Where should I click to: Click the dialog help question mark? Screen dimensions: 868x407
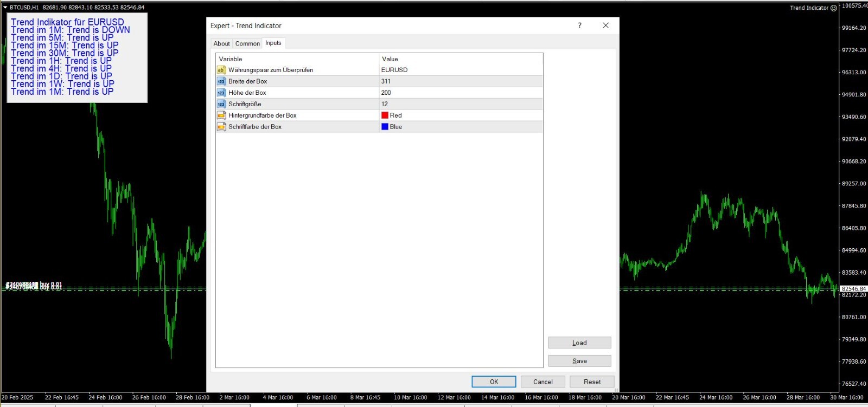[579, 25]
